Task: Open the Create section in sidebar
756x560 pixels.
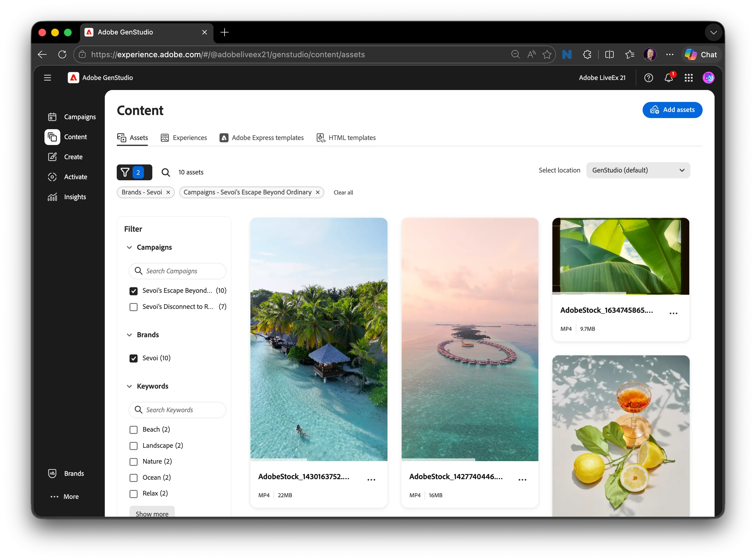Action: (65, 157)
